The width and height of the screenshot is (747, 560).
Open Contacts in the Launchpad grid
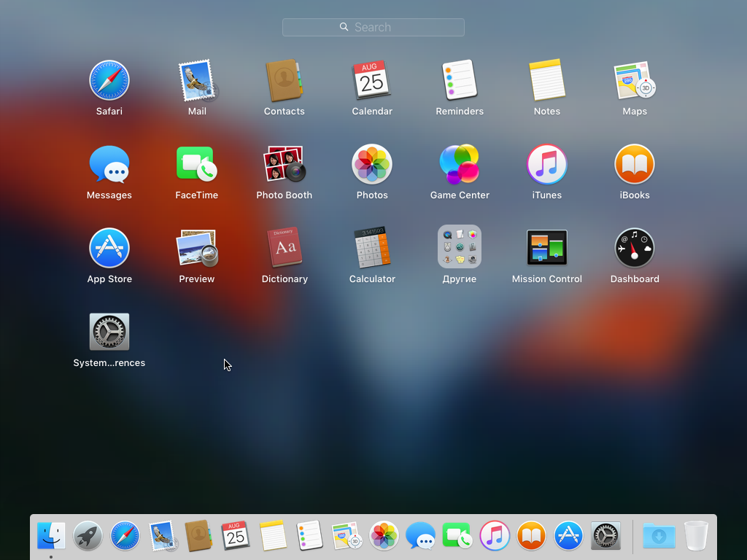[x=285, y=80]
